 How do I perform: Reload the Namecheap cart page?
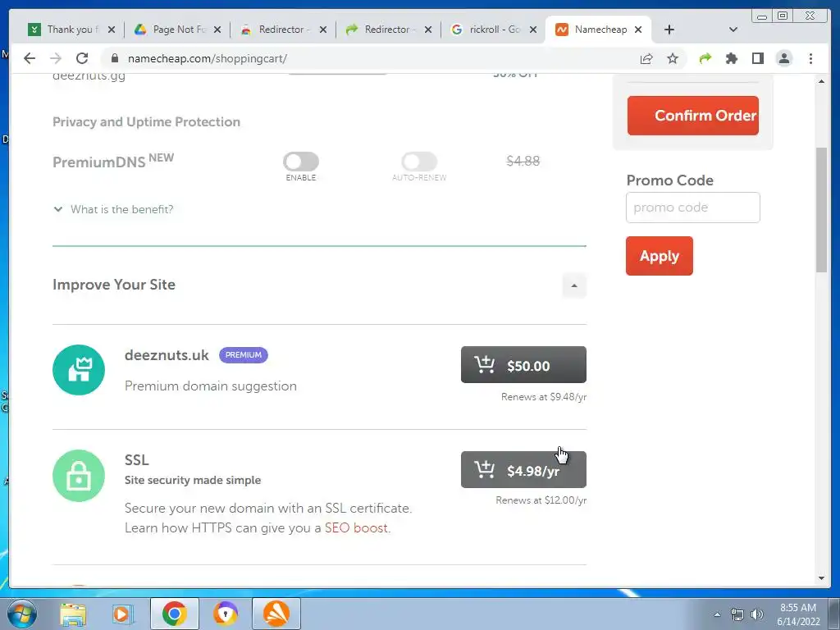[x=82, y=58]
